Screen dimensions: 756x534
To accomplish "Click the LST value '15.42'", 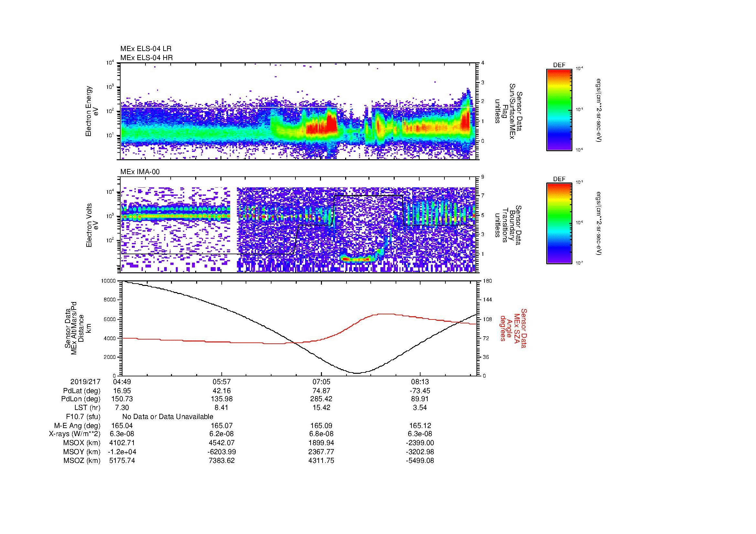I will coord(321,408).
